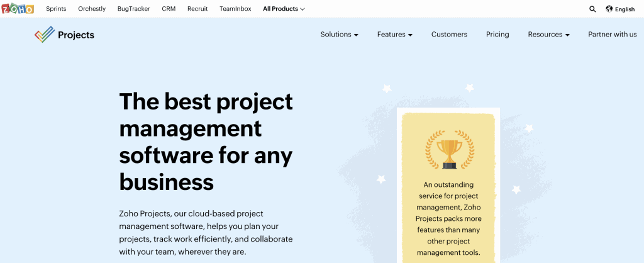Click the paragraph starting 'Zoho Projects, our cloud-based'
644x263 pixels.
[206, 233]
